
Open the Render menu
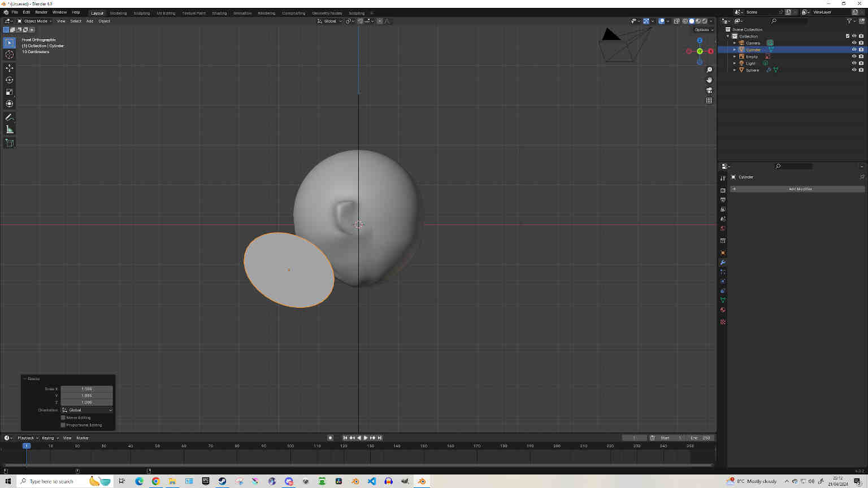click(x=41, y=12)
